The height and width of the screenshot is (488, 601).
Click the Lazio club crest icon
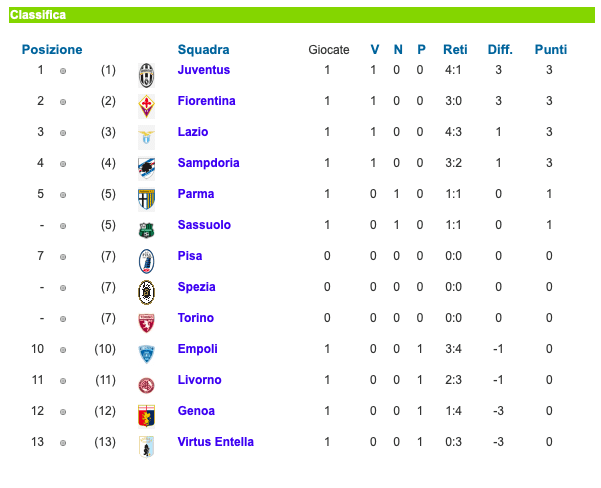[147, 134]
